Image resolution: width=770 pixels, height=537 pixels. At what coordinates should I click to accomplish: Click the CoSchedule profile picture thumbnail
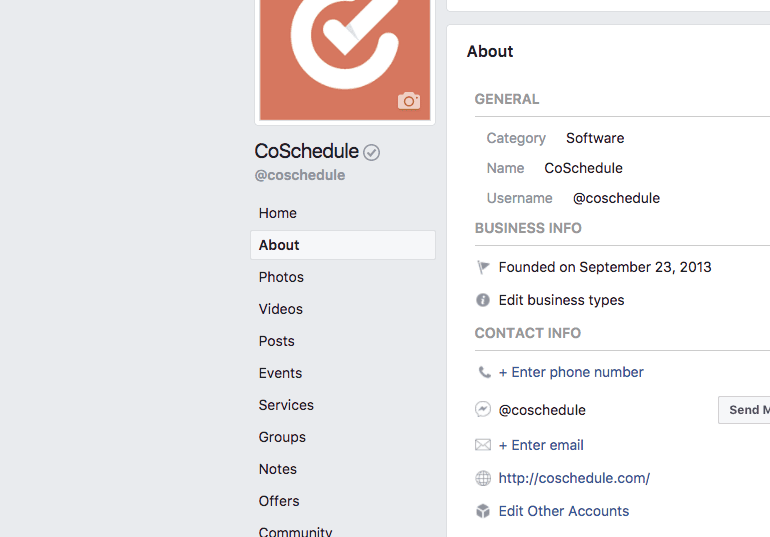coord(344,55)
